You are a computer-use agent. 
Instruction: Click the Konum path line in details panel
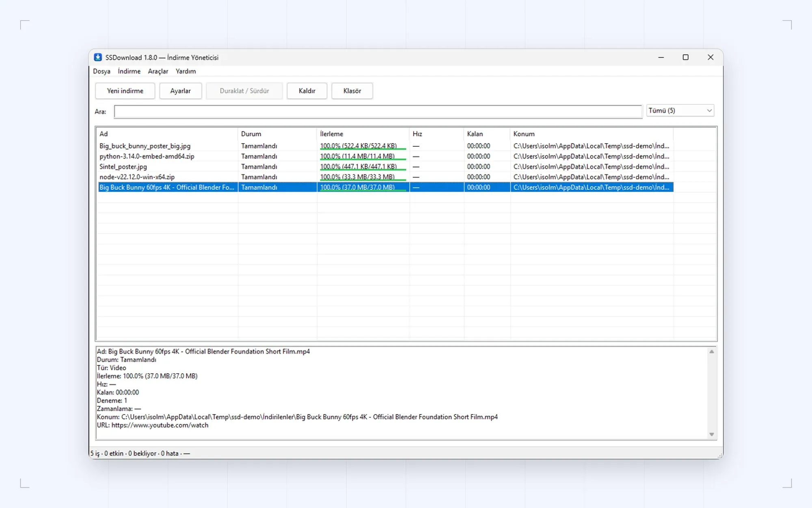click(297, 417)
